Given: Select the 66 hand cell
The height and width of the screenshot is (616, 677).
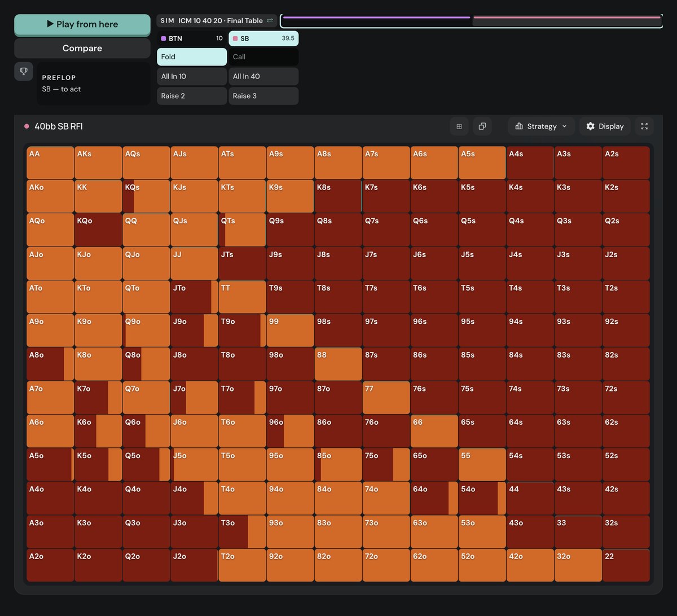Looking at the screenshot, I should coord(434,432).
